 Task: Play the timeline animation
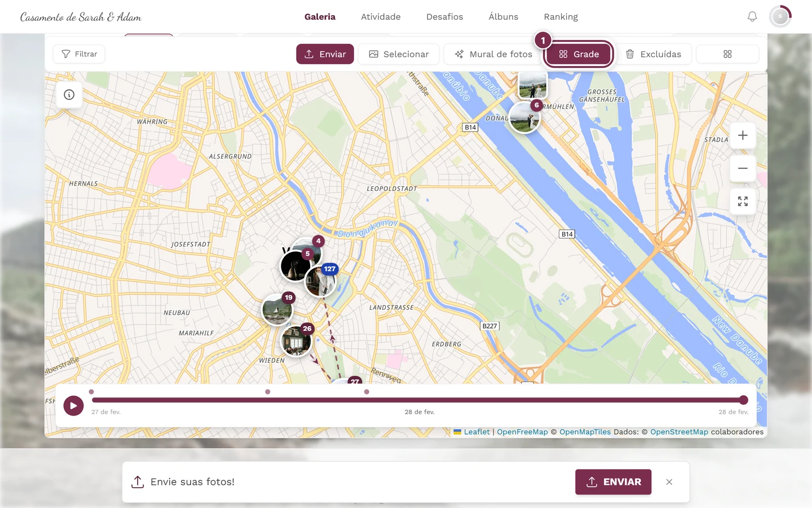coord(73,405)
